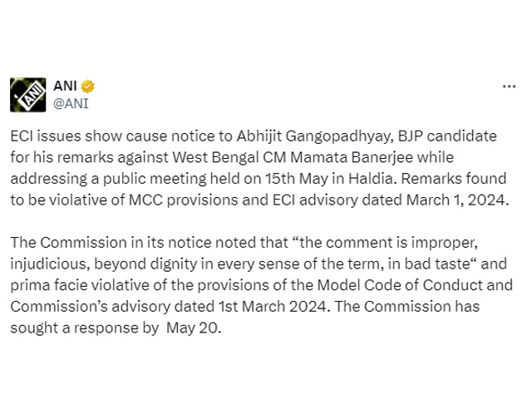Open the three-dot more options menu
Image resolution: width=532 pixels, height=399 pixels.
point(509,86)
